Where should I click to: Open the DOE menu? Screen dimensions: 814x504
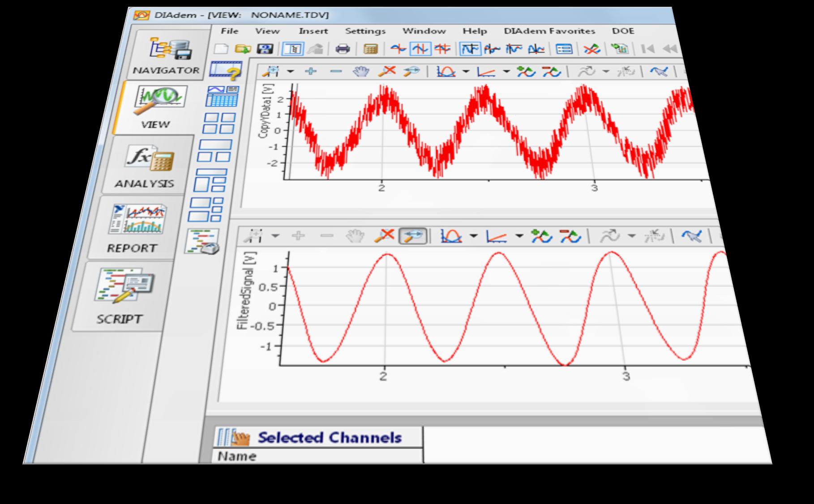point(623,31)
